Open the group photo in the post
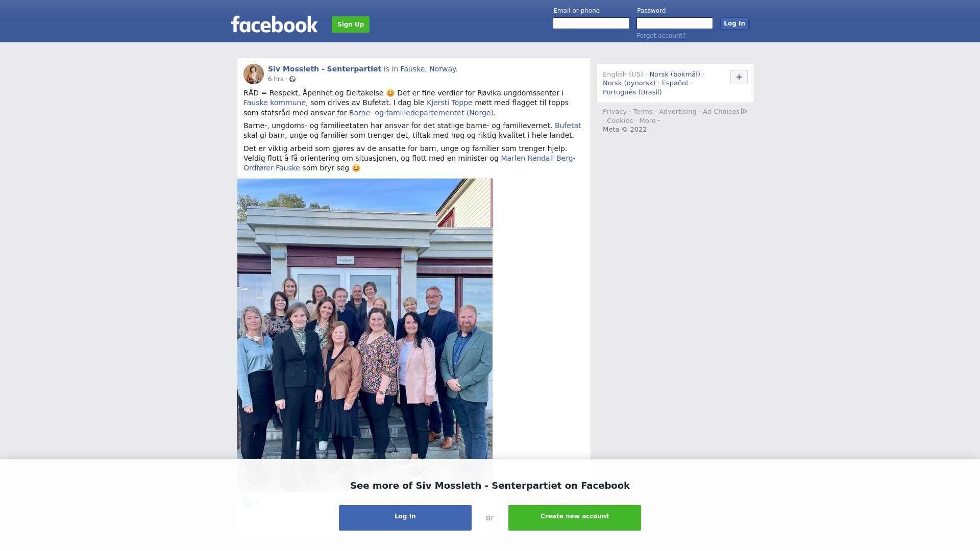The image size is (980, 551). (365, 335)
